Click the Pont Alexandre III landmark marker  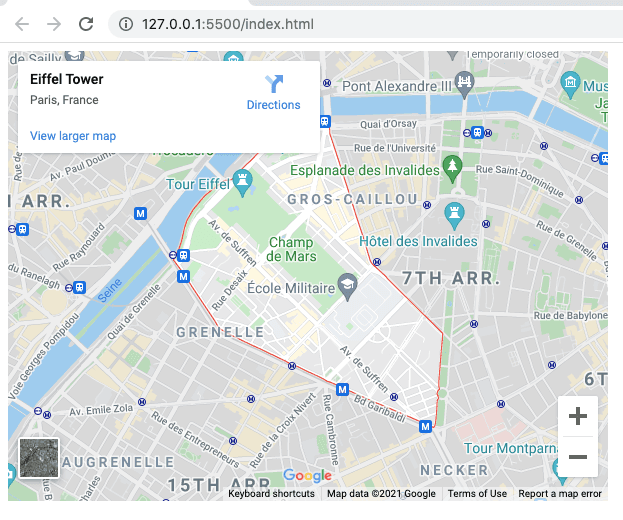(462, 81)
